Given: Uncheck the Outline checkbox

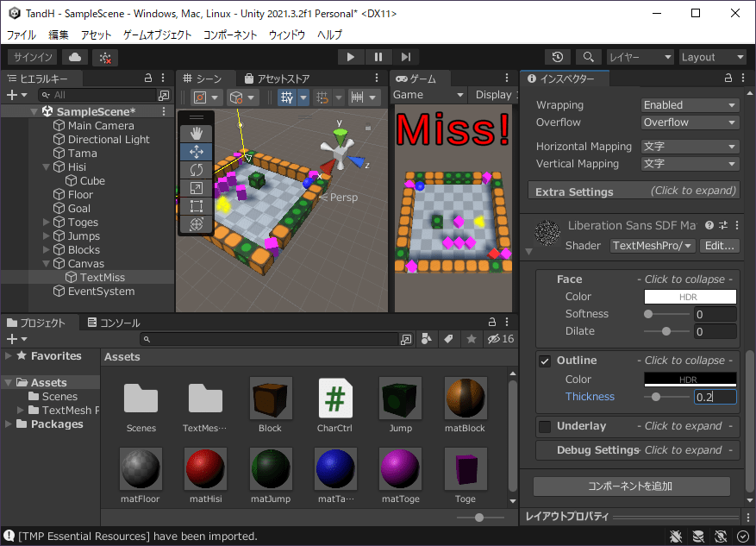Looking at the screenshot, I should tap(545, 361).
